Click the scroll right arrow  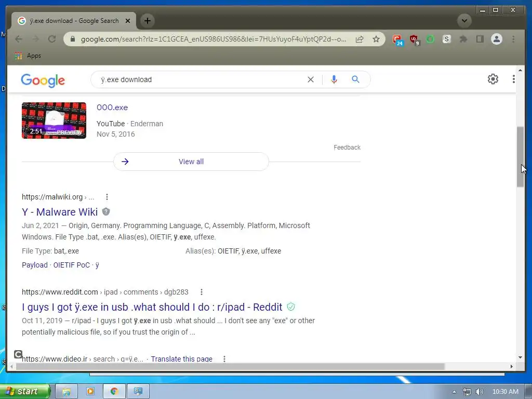(512, 366)
